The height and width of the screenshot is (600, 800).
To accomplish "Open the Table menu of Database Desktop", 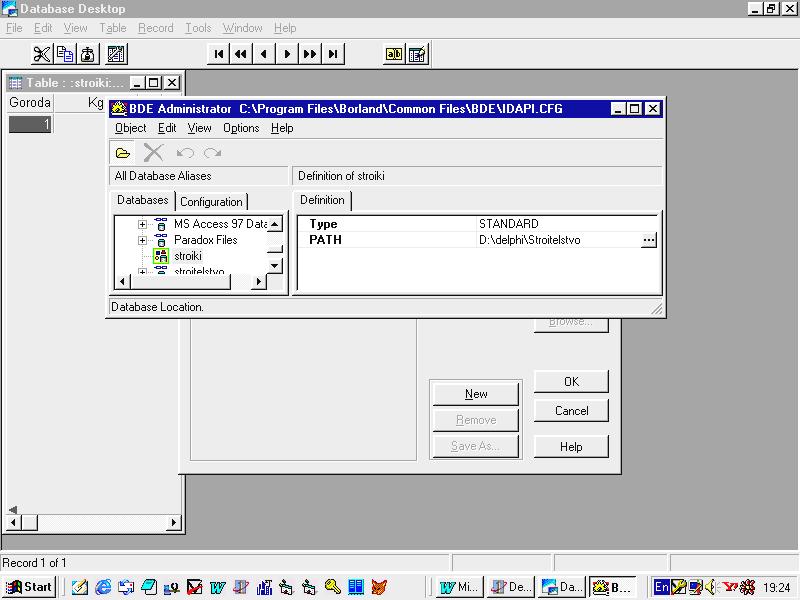I will [x=113, y=28].
